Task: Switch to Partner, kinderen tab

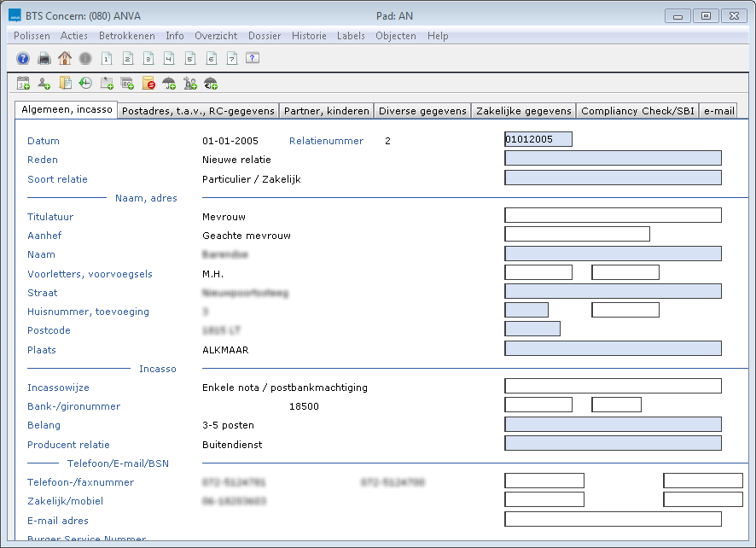Action: coord(327,111)
